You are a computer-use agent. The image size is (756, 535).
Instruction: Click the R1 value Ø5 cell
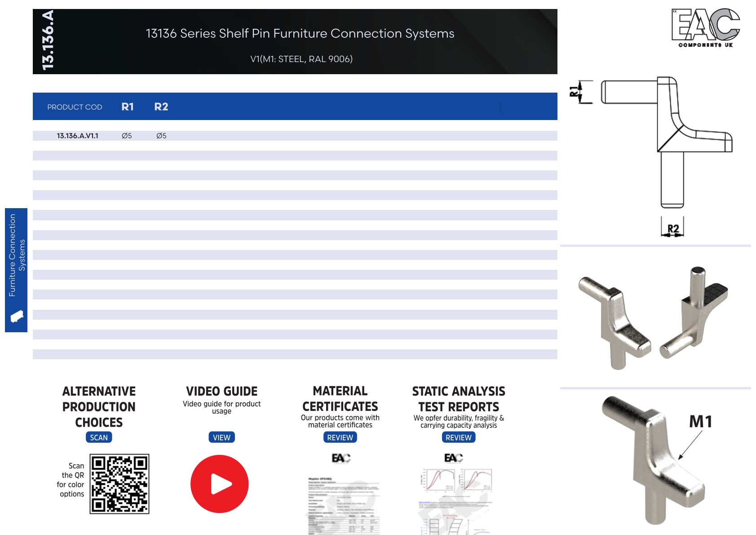127,136
